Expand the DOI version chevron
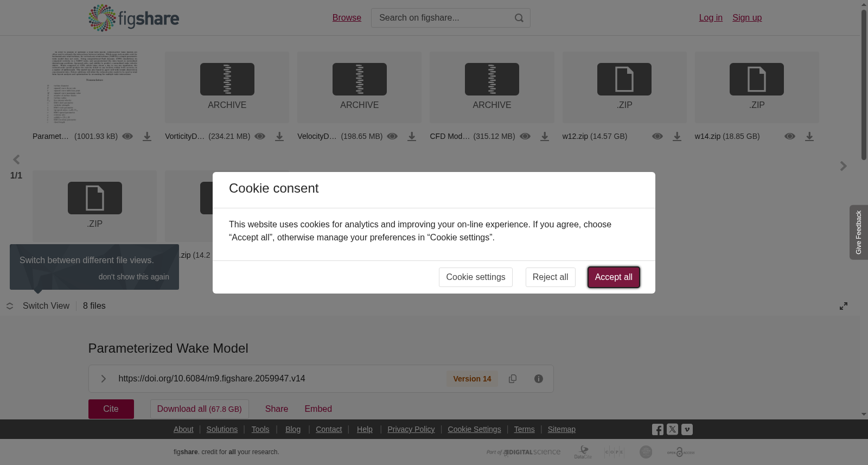 pyautogui.click(x=103, y=379)
